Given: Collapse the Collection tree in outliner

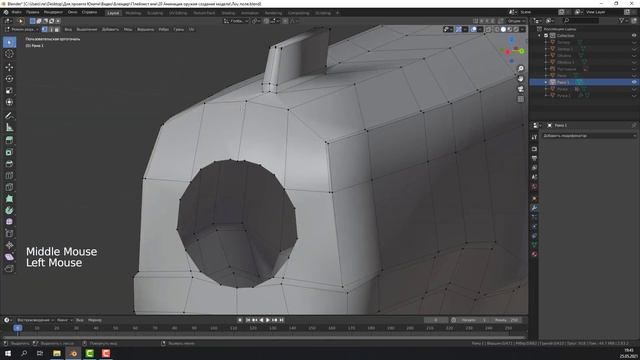Looking at the screenshot, I should pyautogui.click(x=540, y=36).
